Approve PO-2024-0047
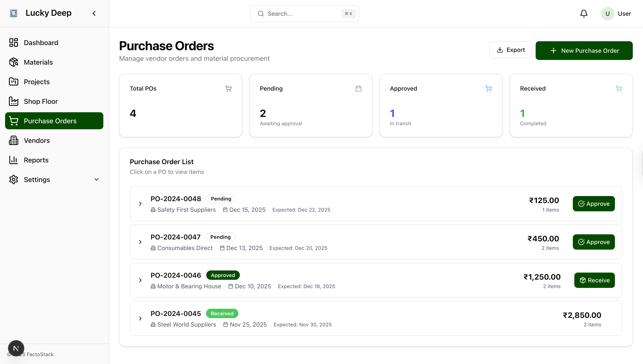 point(593,242)
